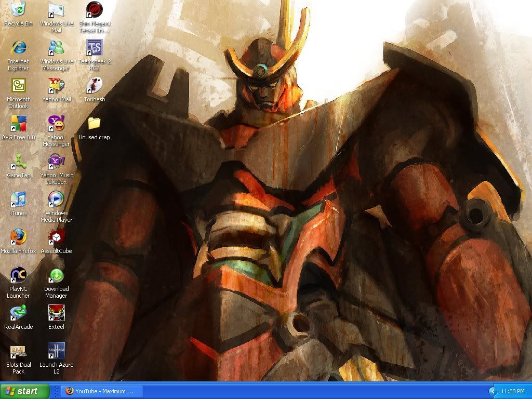Select the Internet Explorer desktop icon

coord(18,48)
